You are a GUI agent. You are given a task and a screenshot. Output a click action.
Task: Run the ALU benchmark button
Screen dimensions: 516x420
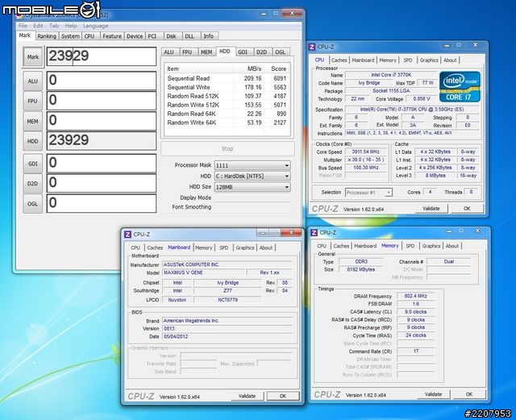click(x=32, y=81)
